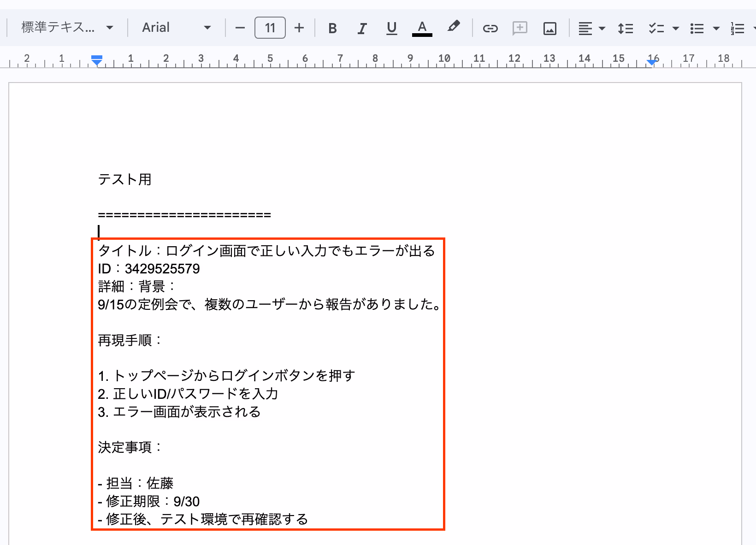Apply a numbered list
756x545 pixels.
737,28
